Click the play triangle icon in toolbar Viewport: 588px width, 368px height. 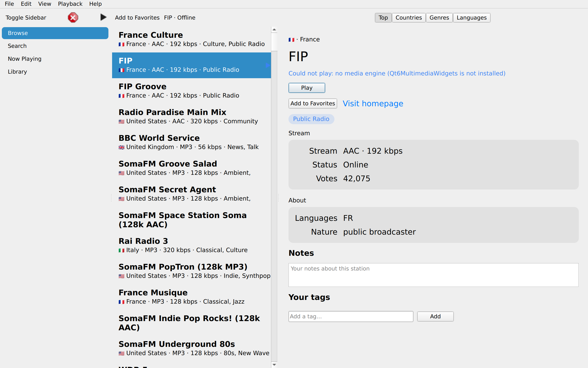point(103,17)
